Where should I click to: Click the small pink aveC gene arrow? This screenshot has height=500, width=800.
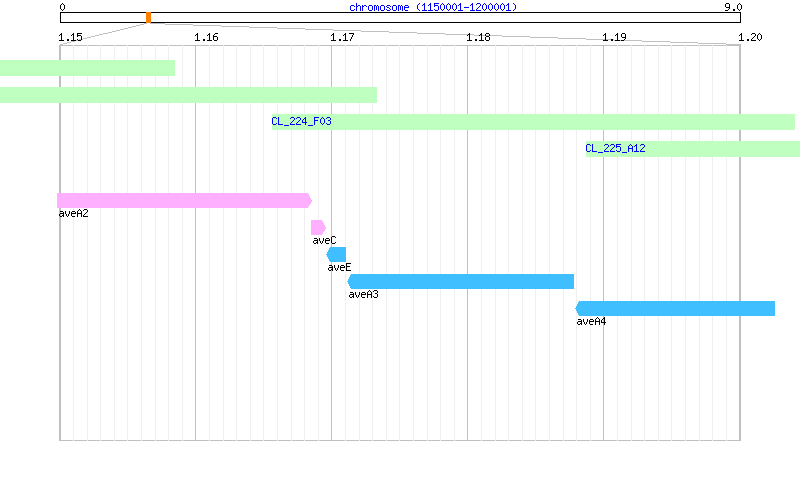pyautogui.click(x=318, y=228)
